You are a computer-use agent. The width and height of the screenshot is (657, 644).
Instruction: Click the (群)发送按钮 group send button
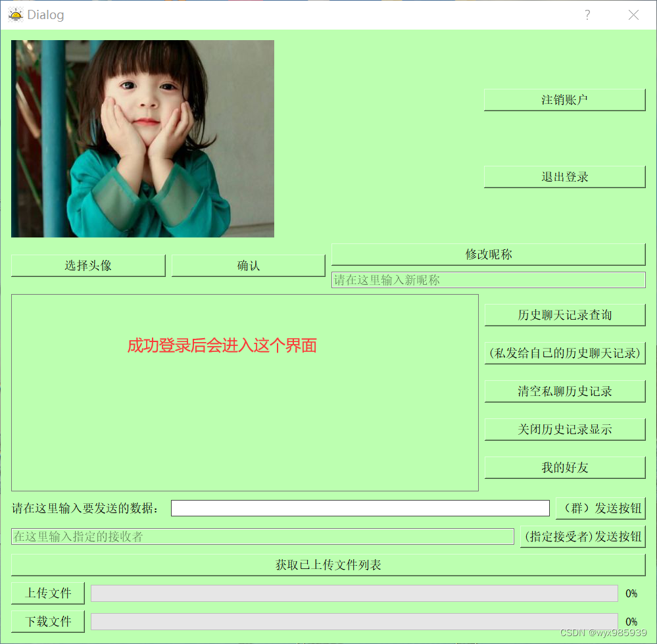point(601,508)
